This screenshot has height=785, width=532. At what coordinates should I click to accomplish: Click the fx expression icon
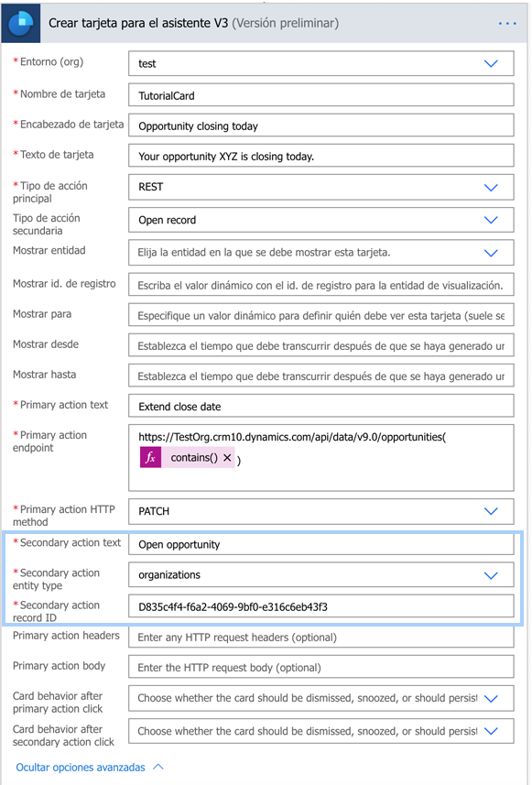pyautogui.click(x=150, y=458)
